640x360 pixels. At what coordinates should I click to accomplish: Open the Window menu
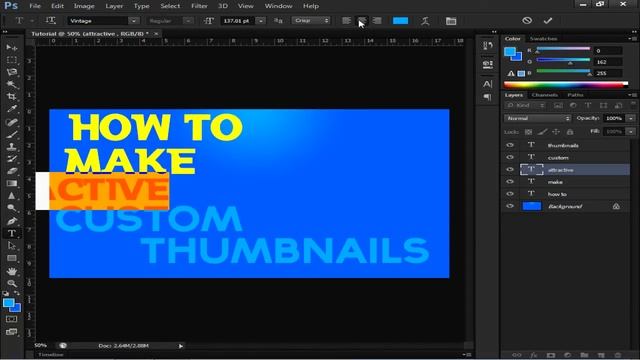pyautogui.click(x=278, y=6)
